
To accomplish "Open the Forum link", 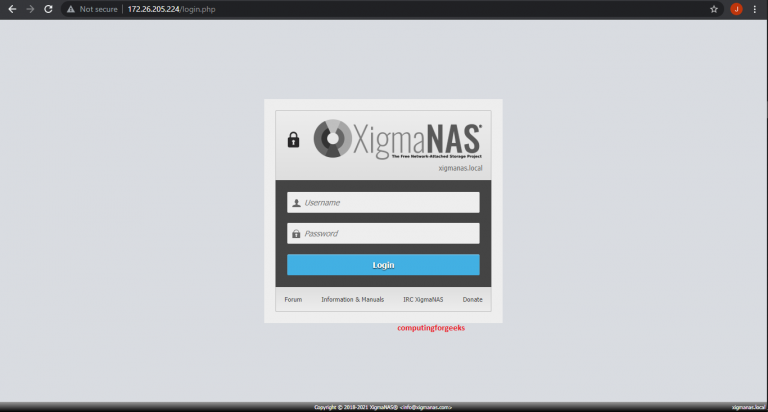I will point(293,299).
